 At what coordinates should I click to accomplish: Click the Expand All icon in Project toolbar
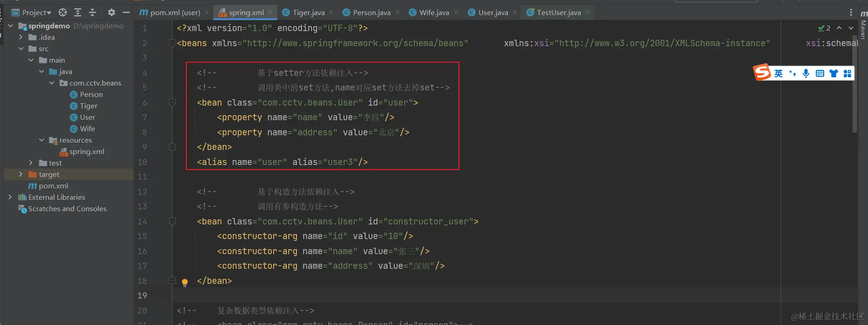point(78,12)
